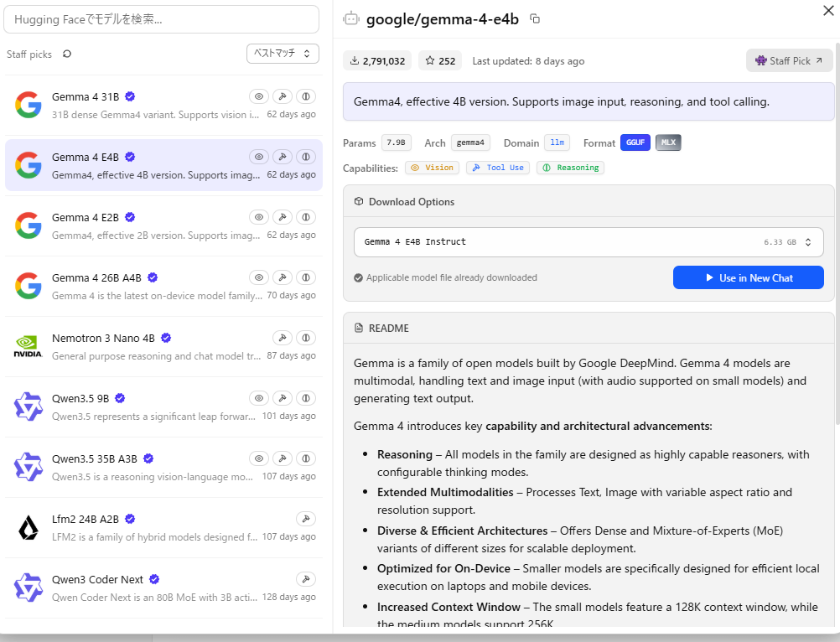Screen dimensions: 840x642
Task: Open the Staff Pick link
Action: (x=789, y=61)
